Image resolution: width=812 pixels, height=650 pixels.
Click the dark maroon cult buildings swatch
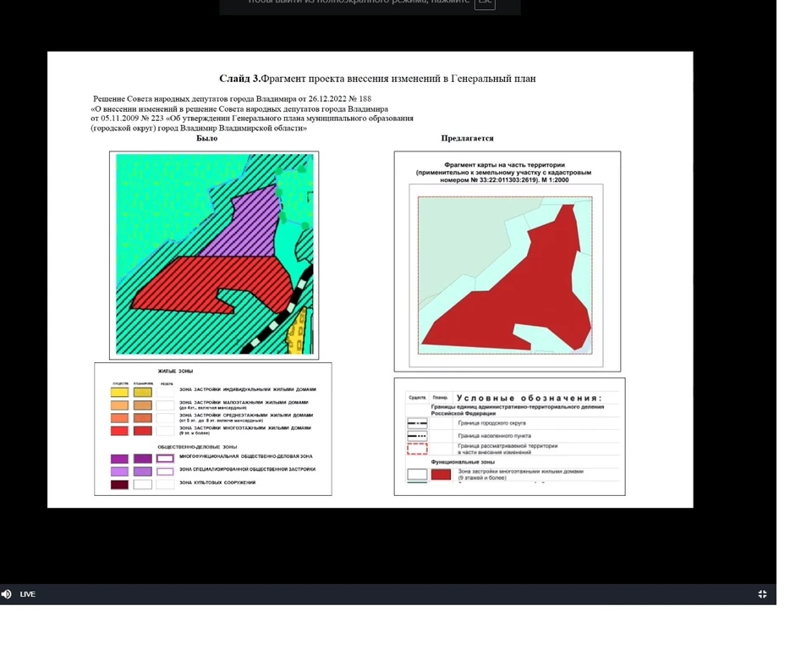(x=120, y=485)
